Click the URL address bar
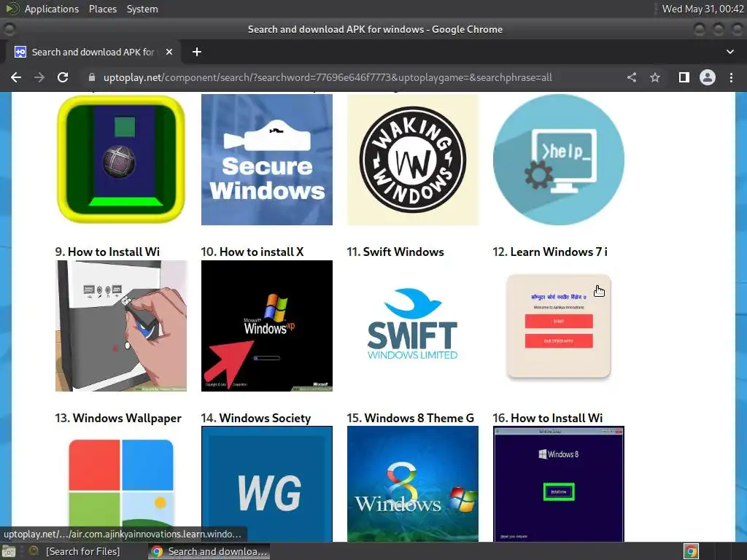Screen dimensions: 747x560 (352, 77)
